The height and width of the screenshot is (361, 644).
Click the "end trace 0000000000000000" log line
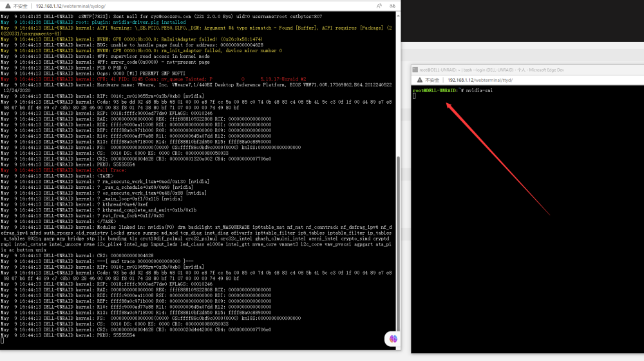97,262
